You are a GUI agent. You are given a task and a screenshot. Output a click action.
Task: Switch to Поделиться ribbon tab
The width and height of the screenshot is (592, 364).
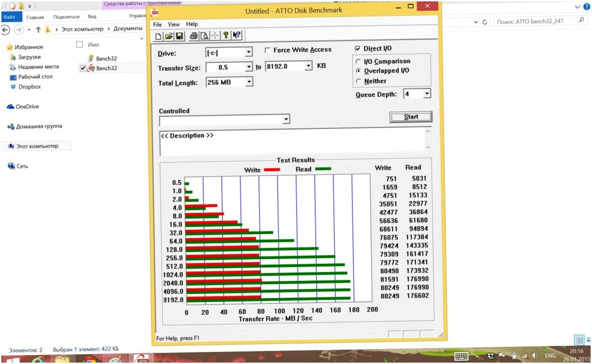click(x=67, y=17)
